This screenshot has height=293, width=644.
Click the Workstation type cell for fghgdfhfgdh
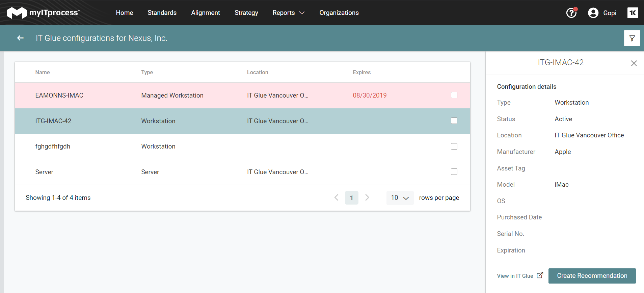pos(158,146)
